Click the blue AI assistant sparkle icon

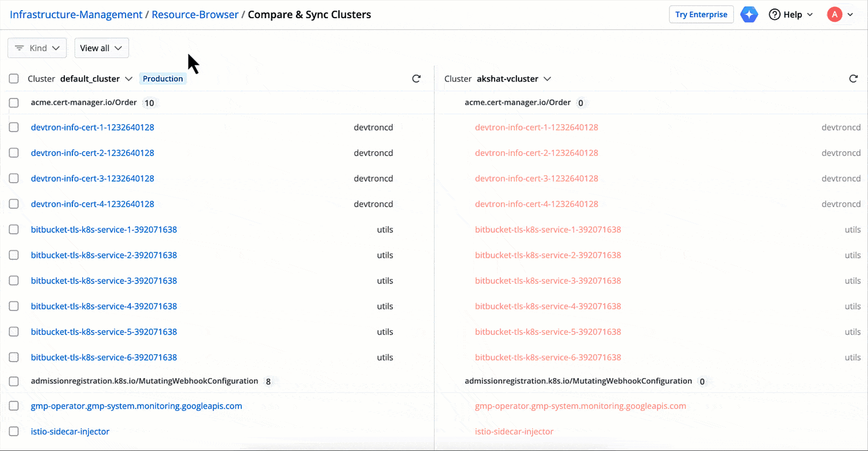click(749, 14)
